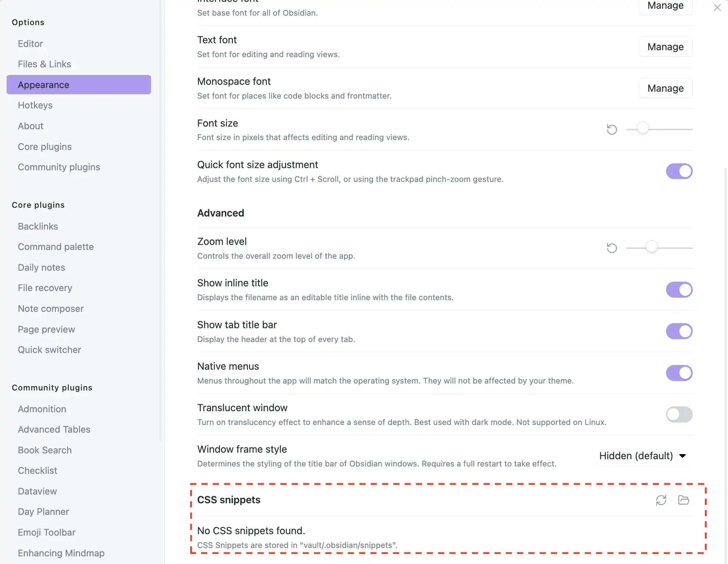Image resolution: width=728 pixels, height=564 pixels.
Task: Reload CSS snippets with refresh icon
Action: pos(661,500)
